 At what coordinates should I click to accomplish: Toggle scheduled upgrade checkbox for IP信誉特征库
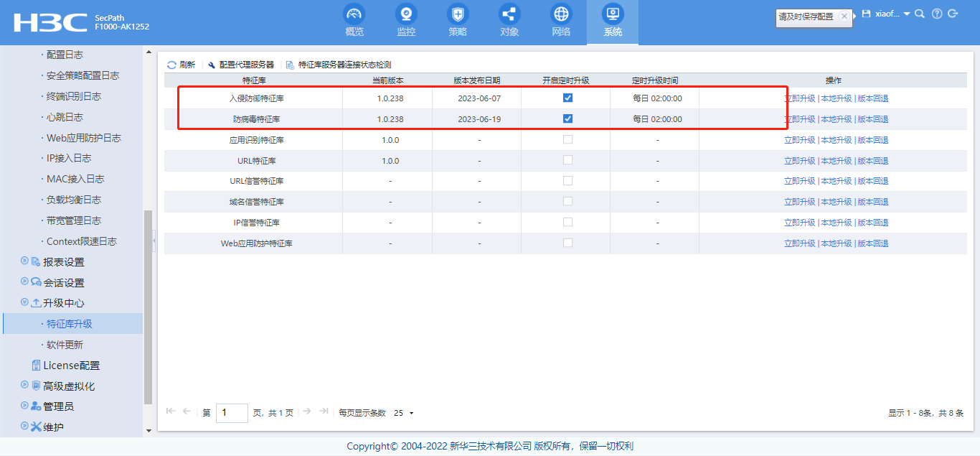click(567, 223)
